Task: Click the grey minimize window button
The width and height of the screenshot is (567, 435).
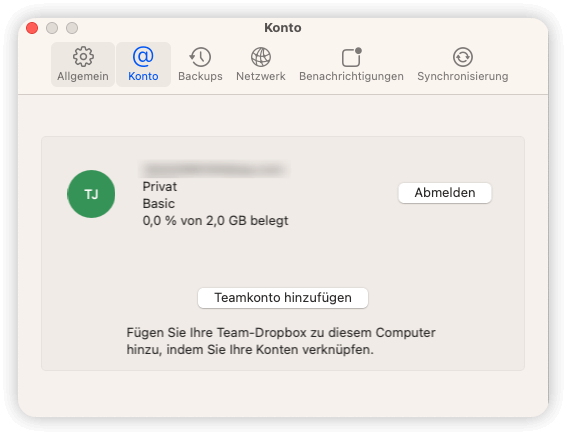Action: click(x=52, y=28)
